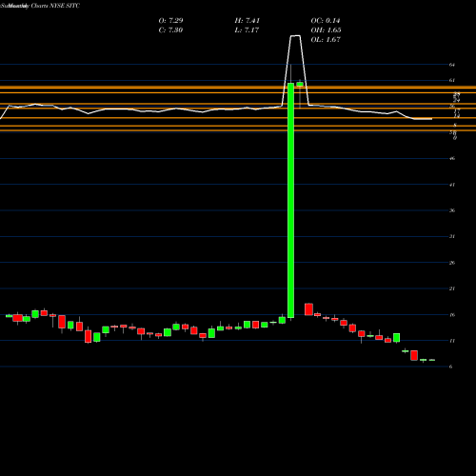
Task: Click the flat top of the white line peak
Action: pyautogui.click(x=295, y=36)
